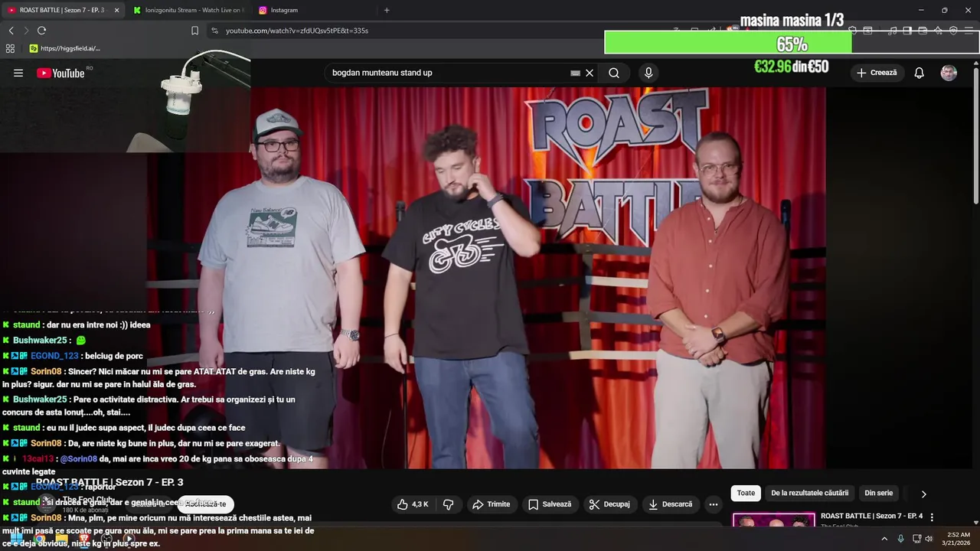This screenshot has width=980, height=551.
Task: Open the browser main hamburger menu
Action: [x=969, y=31]
